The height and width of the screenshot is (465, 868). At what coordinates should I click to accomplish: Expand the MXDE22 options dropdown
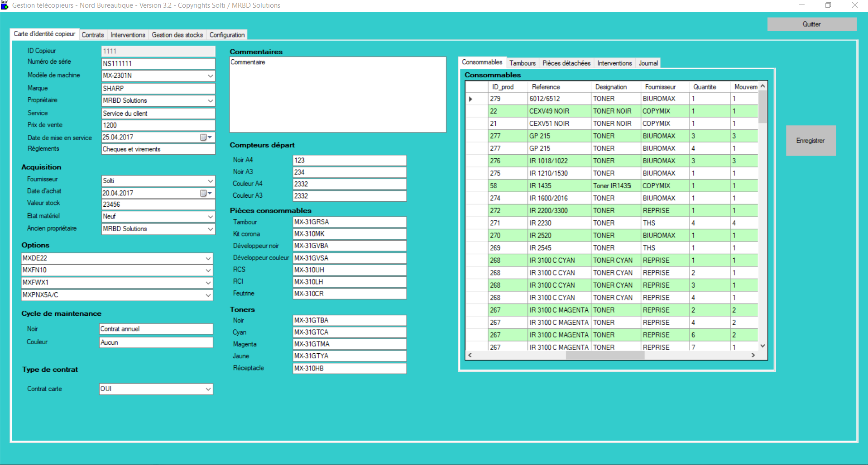(x=208, y=258)
